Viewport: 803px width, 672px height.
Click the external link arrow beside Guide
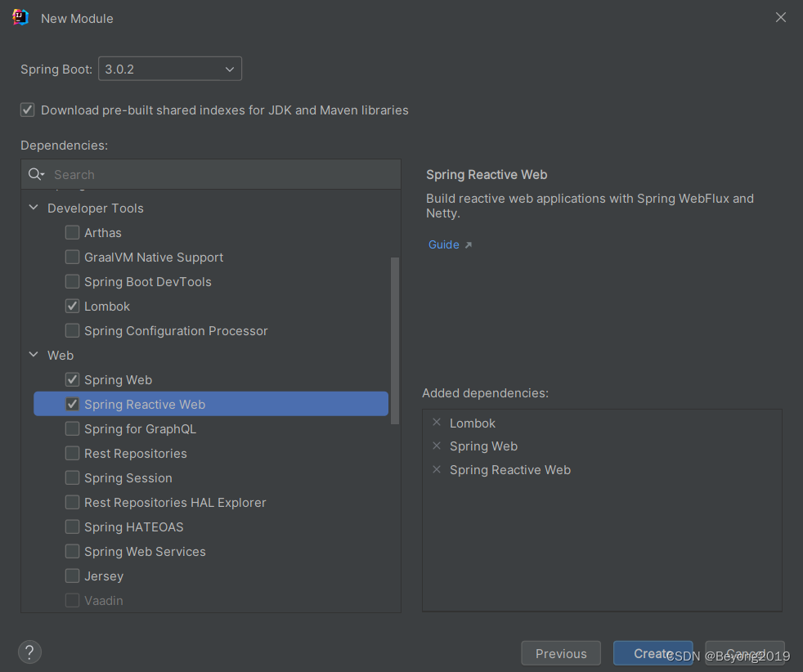pos(468,245)
